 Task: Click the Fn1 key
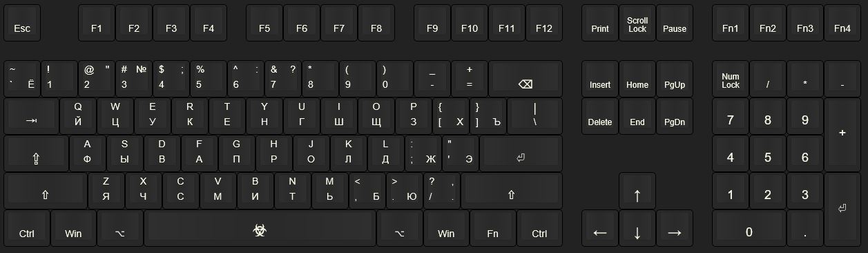731,24
